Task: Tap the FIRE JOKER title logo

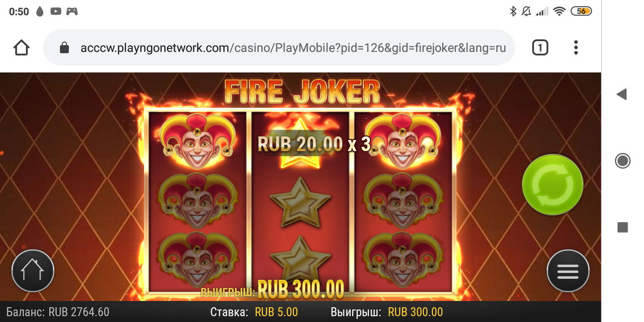Action: (x=302, y=92)
